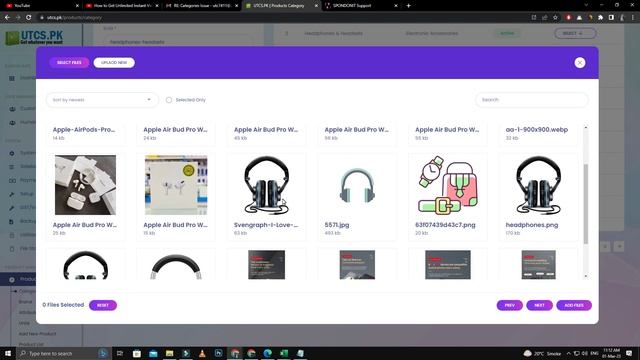
Task: Go to next files page with Next
Action: click(539, 305)
